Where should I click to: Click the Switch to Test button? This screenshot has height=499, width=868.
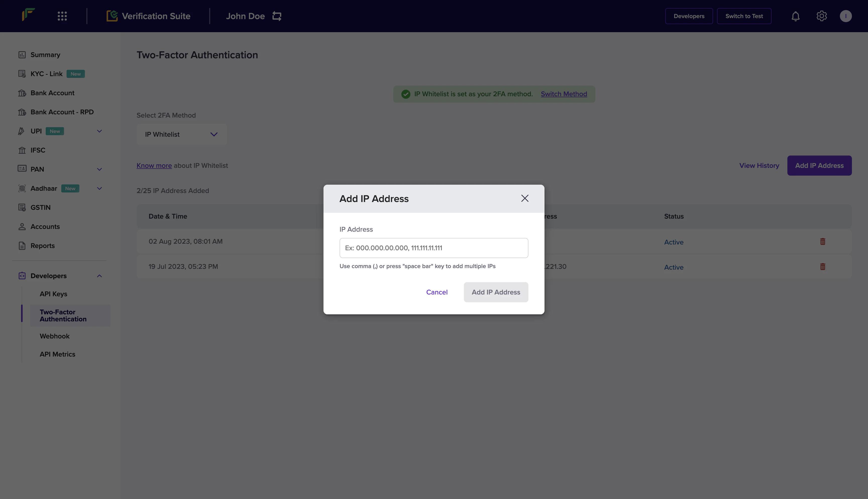(x=744, y=16)
